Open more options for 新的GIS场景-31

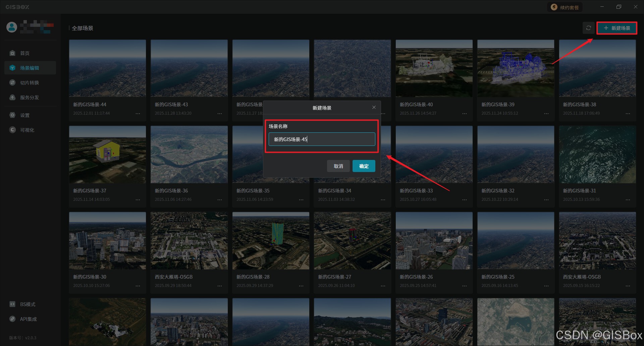coord(628,200)
